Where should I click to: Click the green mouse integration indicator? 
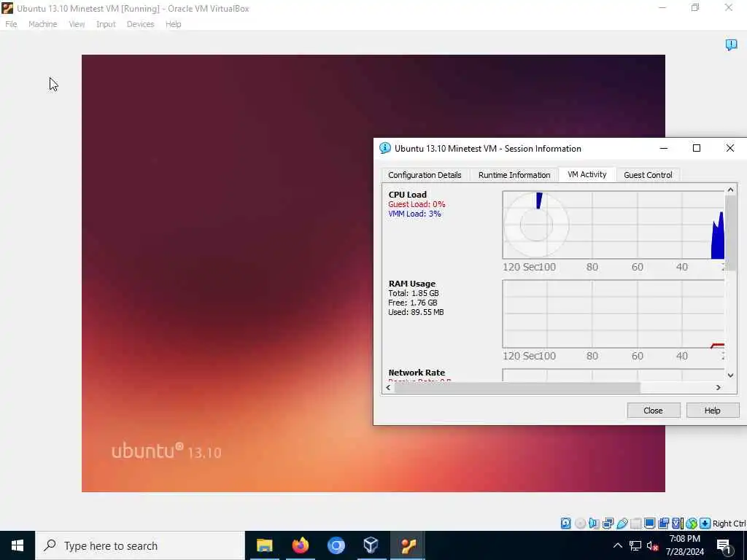coord(692,524)
